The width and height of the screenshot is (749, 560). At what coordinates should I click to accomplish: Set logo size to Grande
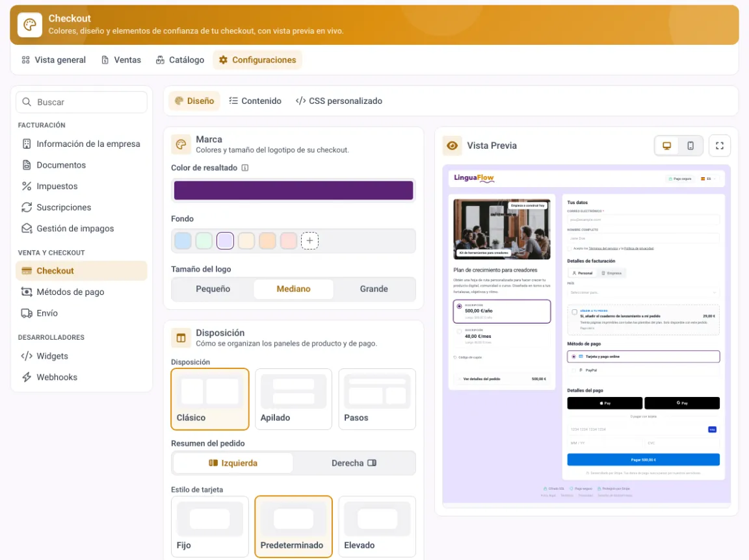click(374, 289)
